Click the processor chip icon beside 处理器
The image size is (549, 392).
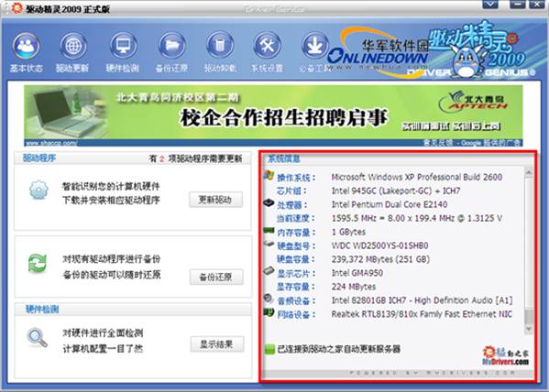(x=269, y=202)
